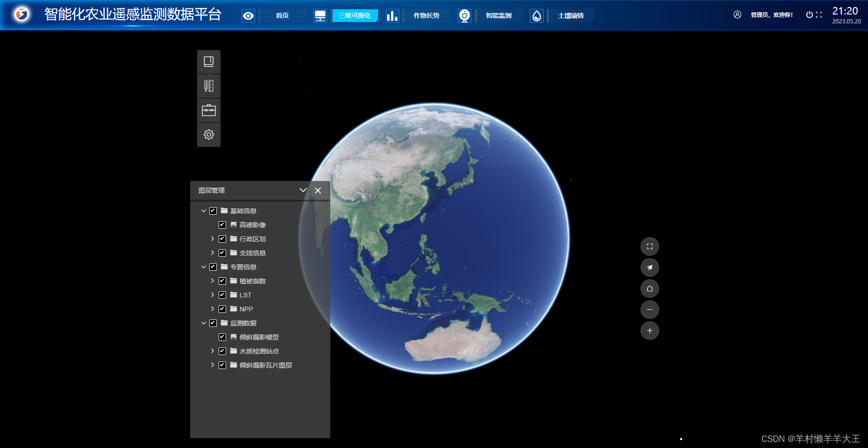Click the bar chart icon beside 作物长势
The image size is (868, 448).
click(392, 15)
